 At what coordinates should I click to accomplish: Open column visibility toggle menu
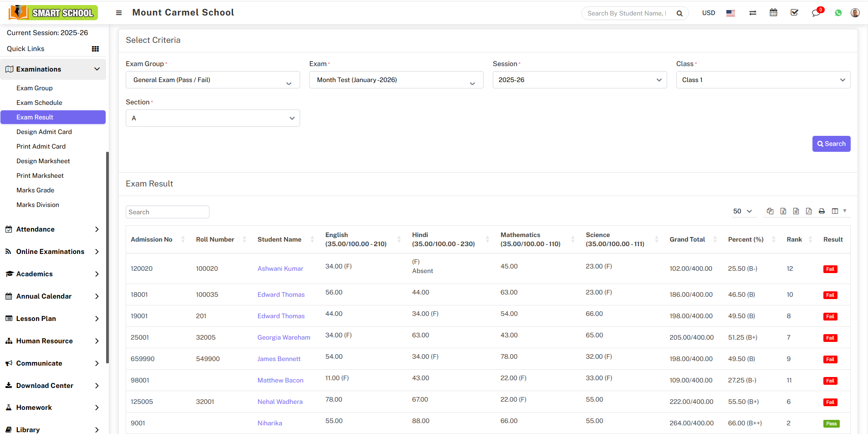pyautogui.click(x=838, y=211)
